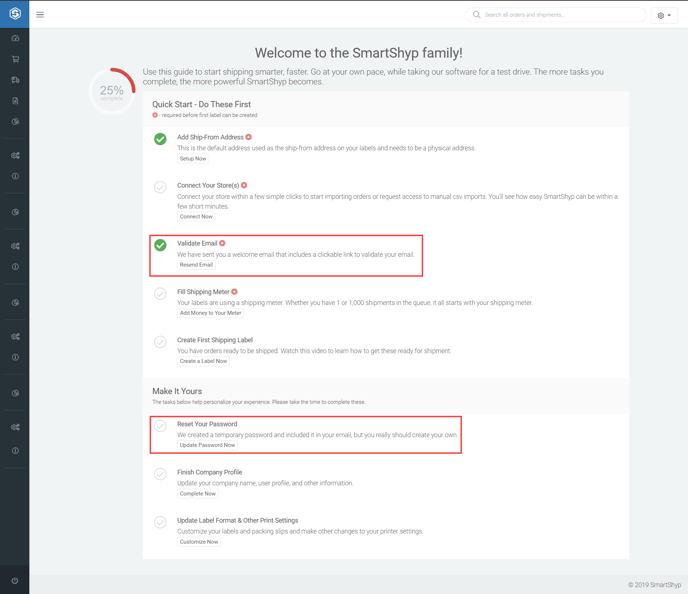
Task: Click the Setup Now button
Action: point(193,158)
